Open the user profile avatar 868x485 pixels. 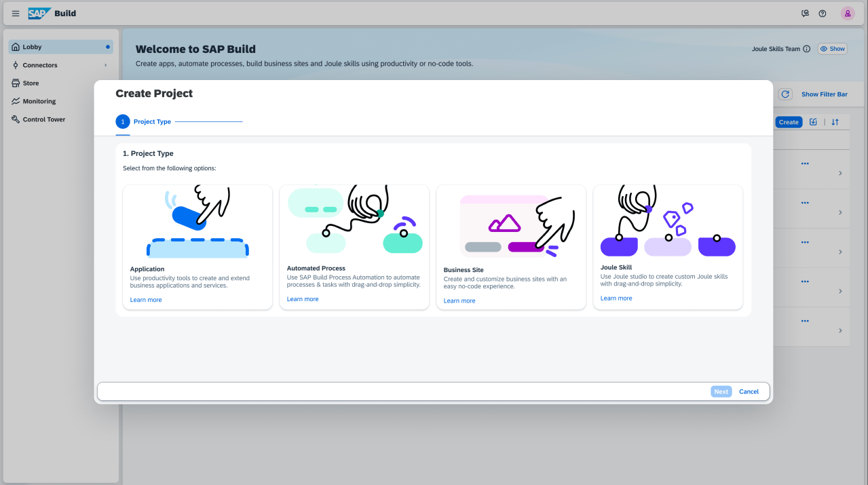(x=848, y=14)
